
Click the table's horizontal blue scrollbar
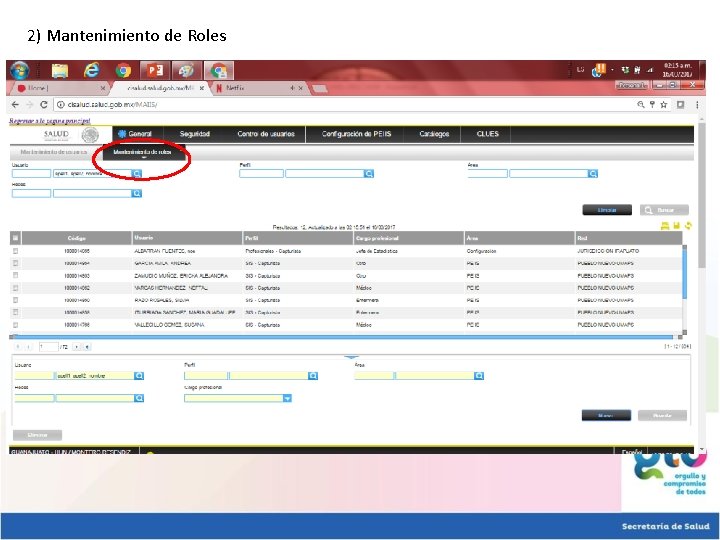tap(343, 337)
